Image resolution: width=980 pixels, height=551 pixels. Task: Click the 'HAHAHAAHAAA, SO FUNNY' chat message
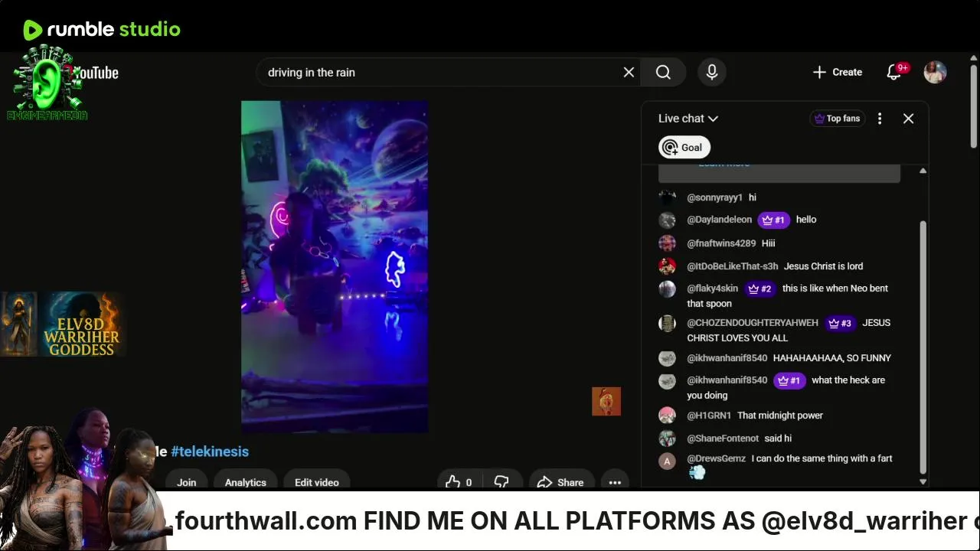point(832,358)
